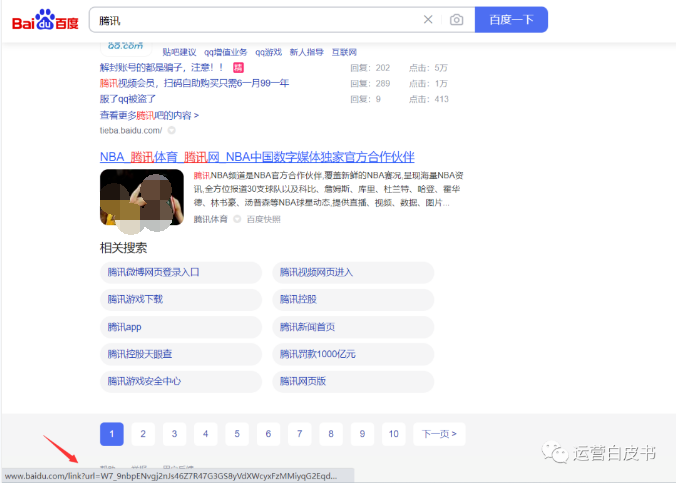The width and height of the screenshot is (676, 483).
Task: Go to results page 2
Action: tap(143, 434)
